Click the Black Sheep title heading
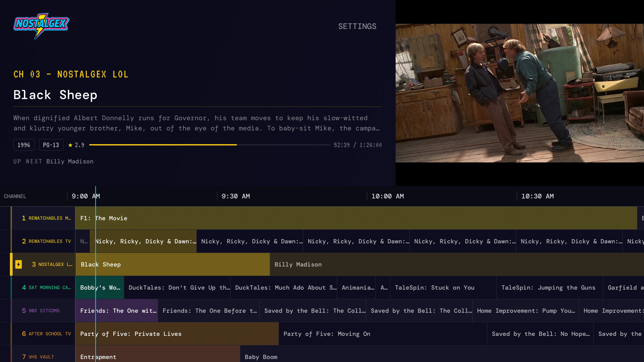This screenshot has height=362, width=644. pos(55,95)
